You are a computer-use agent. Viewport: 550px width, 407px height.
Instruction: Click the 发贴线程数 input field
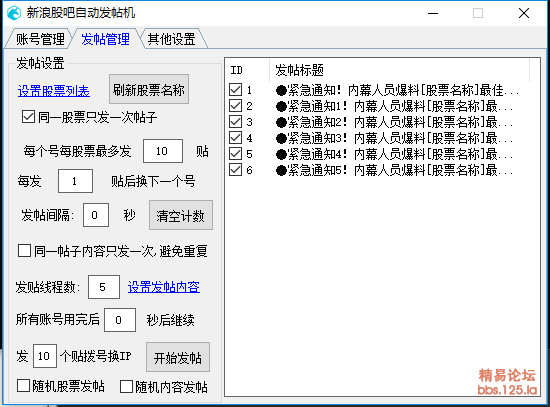pyautogui.click(x=104, y=287)
